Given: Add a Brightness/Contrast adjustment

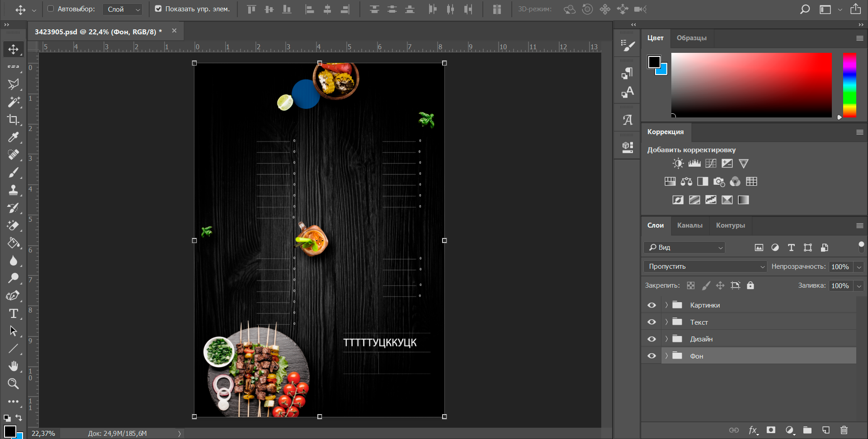Looking at the screenshot, I should tap(678, 163).
